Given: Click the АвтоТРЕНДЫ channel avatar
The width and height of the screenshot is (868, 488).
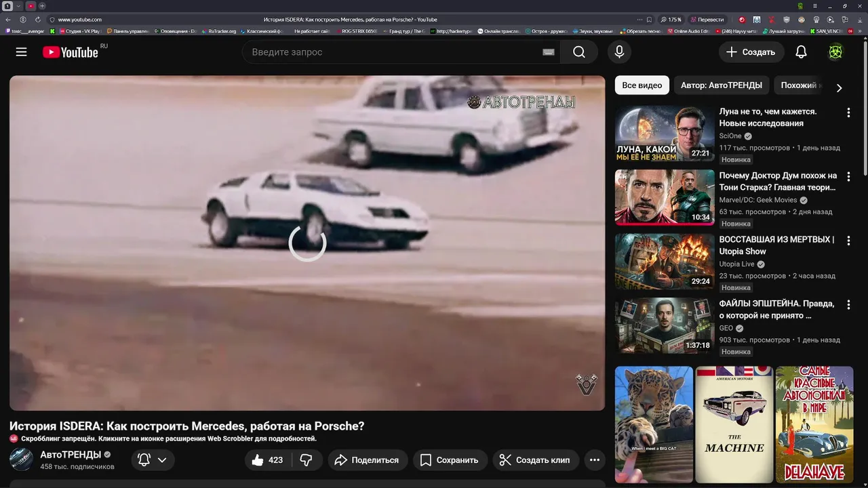Looking at the screenshot, I should click(21, 460).
